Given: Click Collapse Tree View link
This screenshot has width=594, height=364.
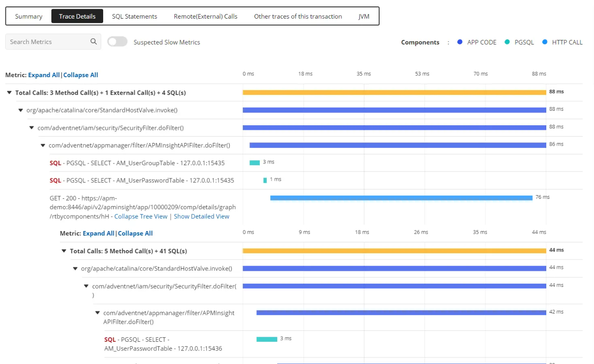Looking at the screenshot, I should tap(140, 216).
